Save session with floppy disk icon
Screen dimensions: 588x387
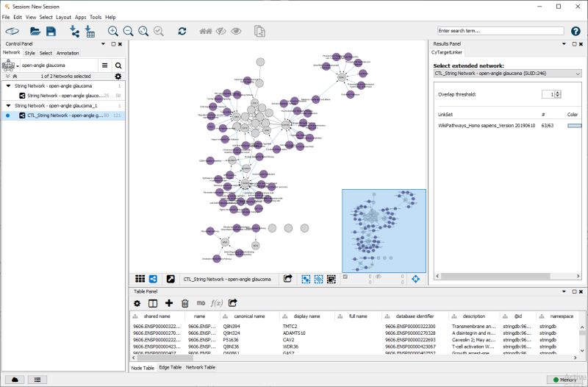(x=51, y=31)
